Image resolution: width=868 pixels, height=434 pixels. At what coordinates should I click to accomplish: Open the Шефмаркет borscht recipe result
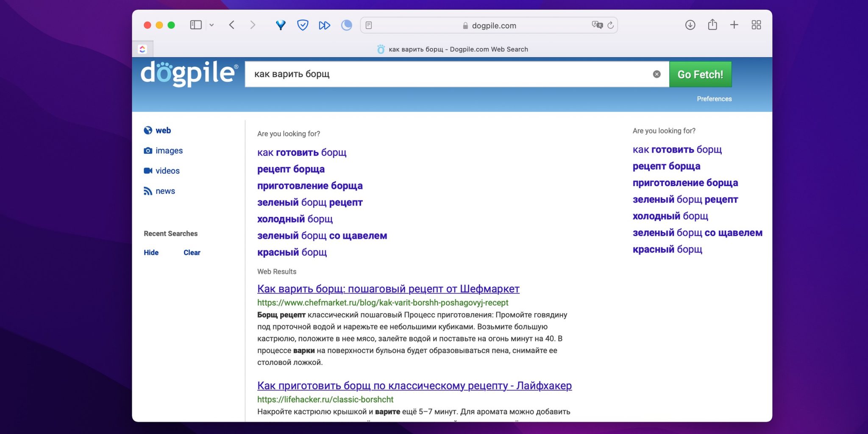point(388,289)
